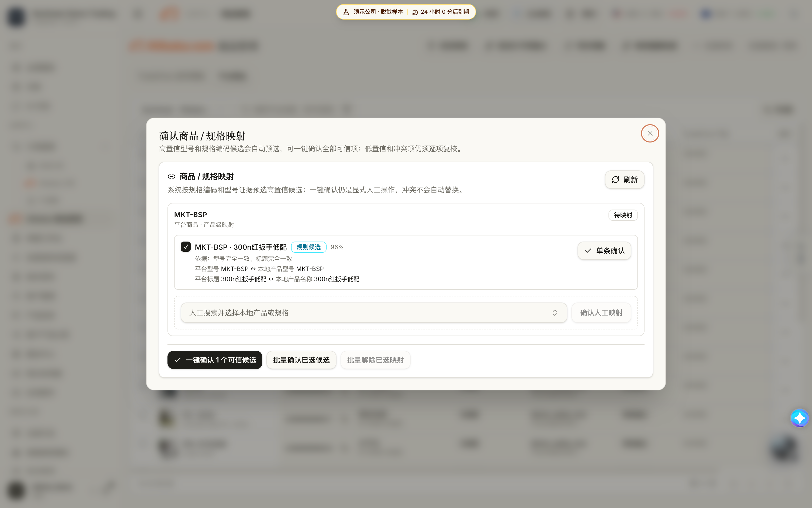
Task: Open the 人工搜索并选择本地产品或规格 dropdown
Action: [374, 313]
